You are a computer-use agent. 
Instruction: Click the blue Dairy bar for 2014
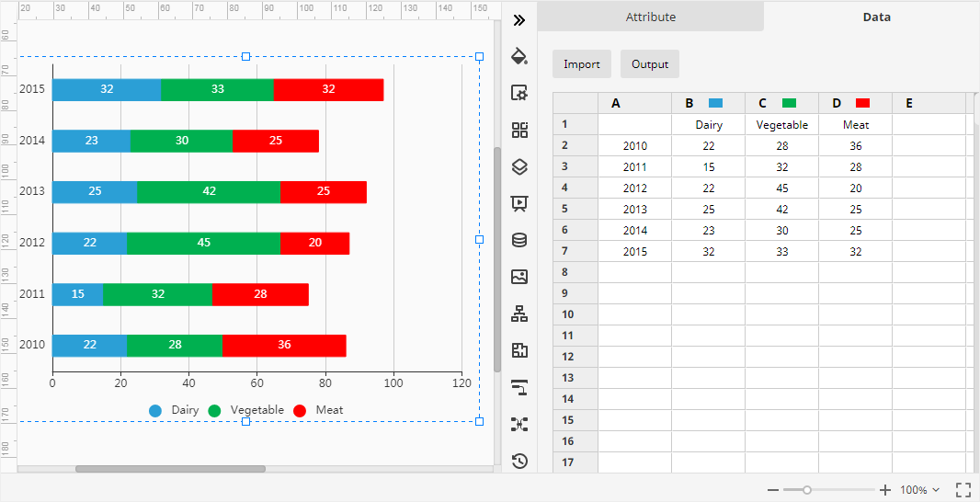[91, 141]
